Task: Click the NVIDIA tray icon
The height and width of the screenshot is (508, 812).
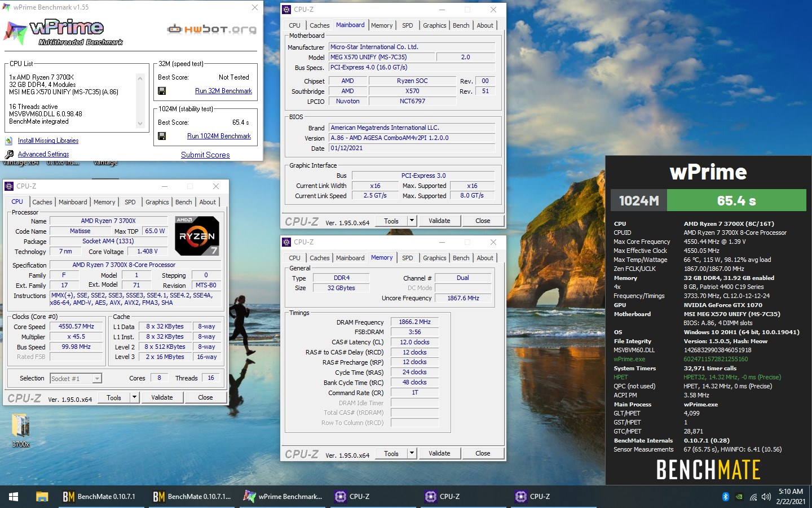Action: tap(739, 497)
